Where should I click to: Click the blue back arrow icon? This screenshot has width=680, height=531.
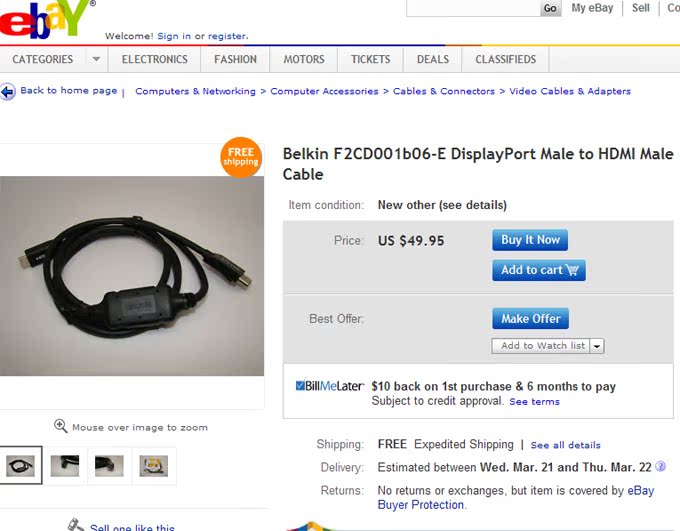pyautogui.click(x=8, y=92)
